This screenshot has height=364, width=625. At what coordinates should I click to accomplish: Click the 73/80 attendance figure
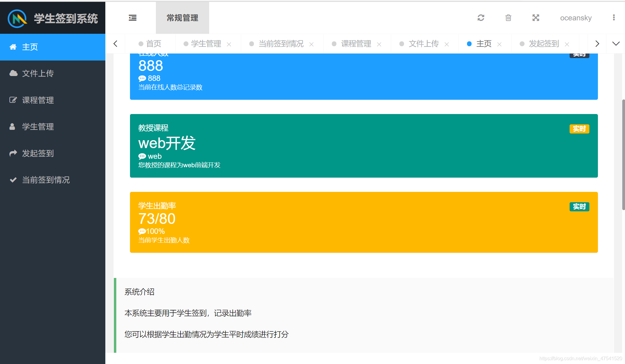click(x=157, y=219)
